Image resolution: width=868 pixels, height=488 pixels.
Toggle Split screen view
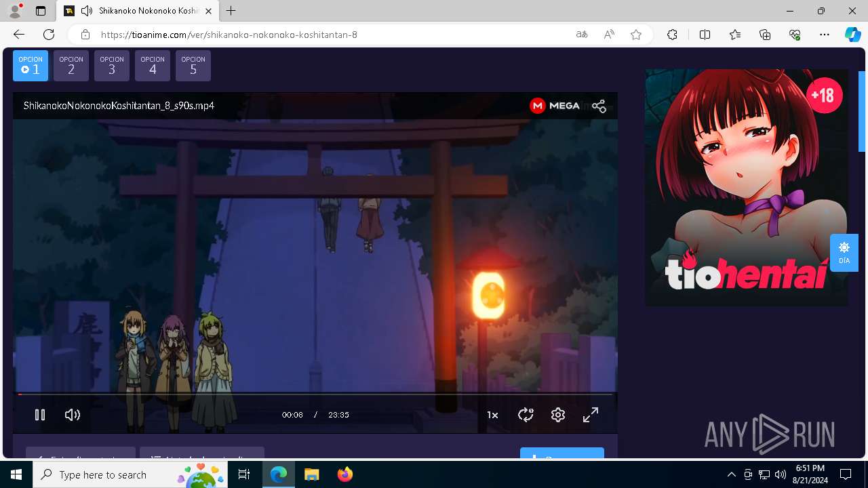click(x=705, y=35)
